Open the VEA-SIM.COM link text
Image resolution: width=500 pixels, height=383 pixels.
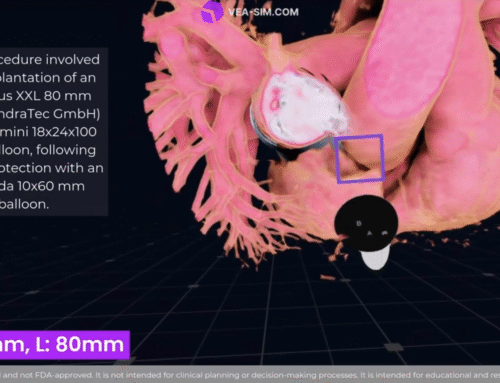[263, 12]
